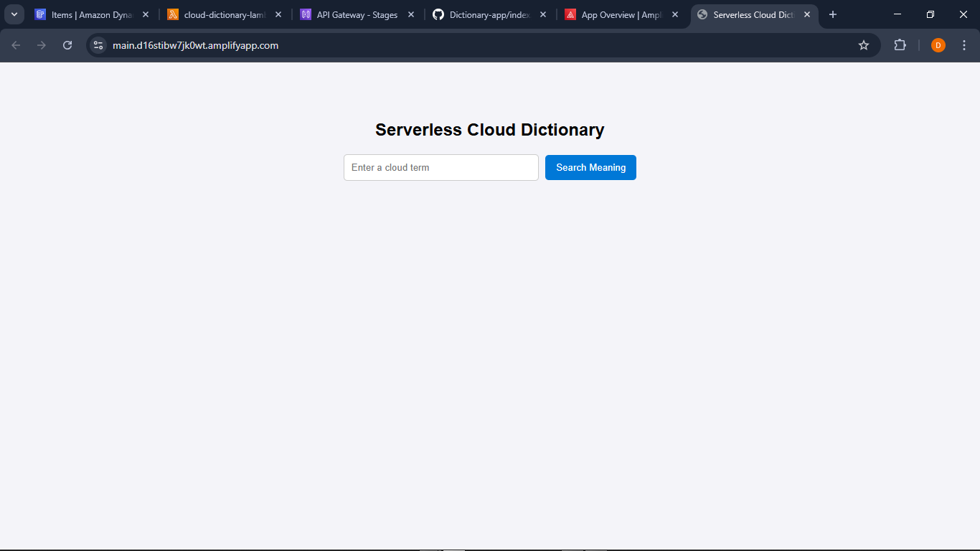Click the GitHub icon on the Dictionary-app tab
This screenshot has height=551, width=980.
(x=438, y=14)
